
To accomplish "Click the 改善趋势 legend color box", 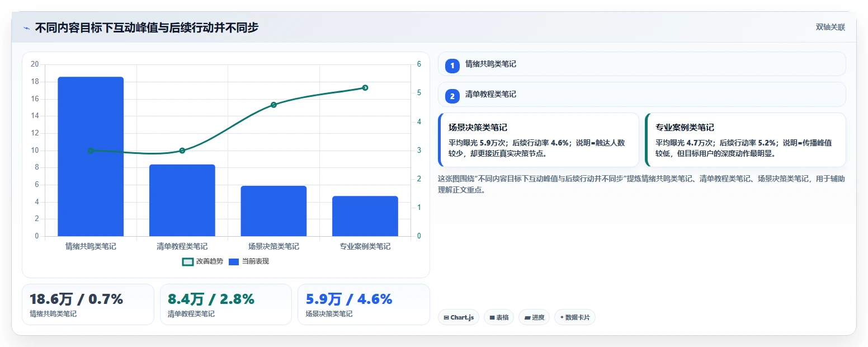I will click(188, 261).
